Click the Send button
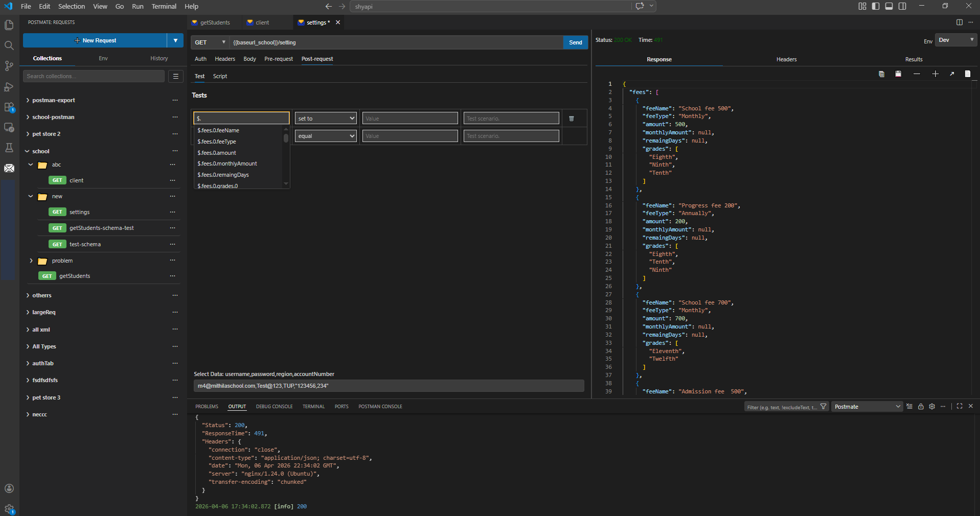The width and height of the screenshot is (980, 516). pos(575,42)
